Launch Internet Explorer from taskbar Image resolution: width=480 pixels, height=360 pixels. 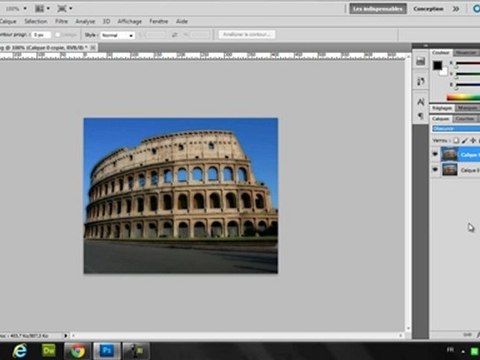(20, 351)
